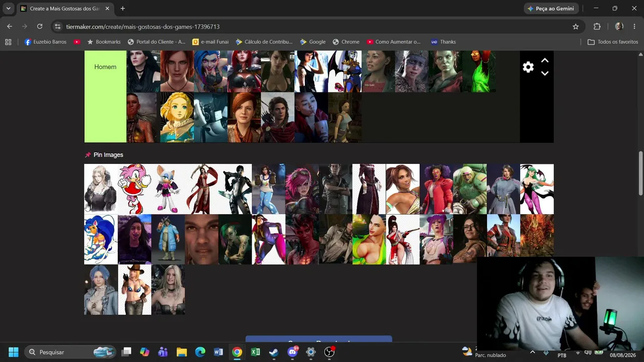Go back to the previous page

click(x=10, y=27)
